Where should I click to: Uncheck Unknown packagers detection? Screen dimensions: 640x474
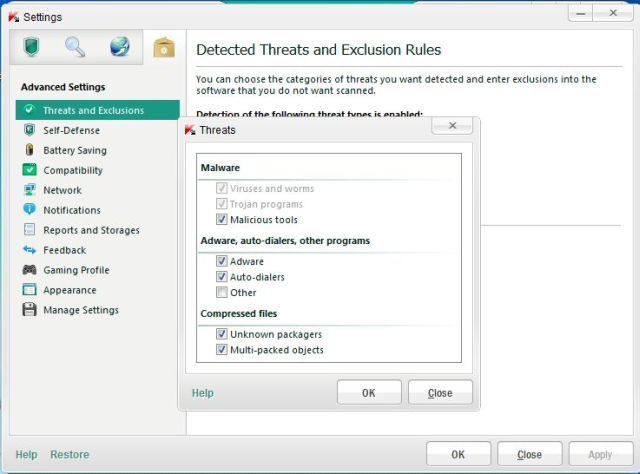pos(222,335)
